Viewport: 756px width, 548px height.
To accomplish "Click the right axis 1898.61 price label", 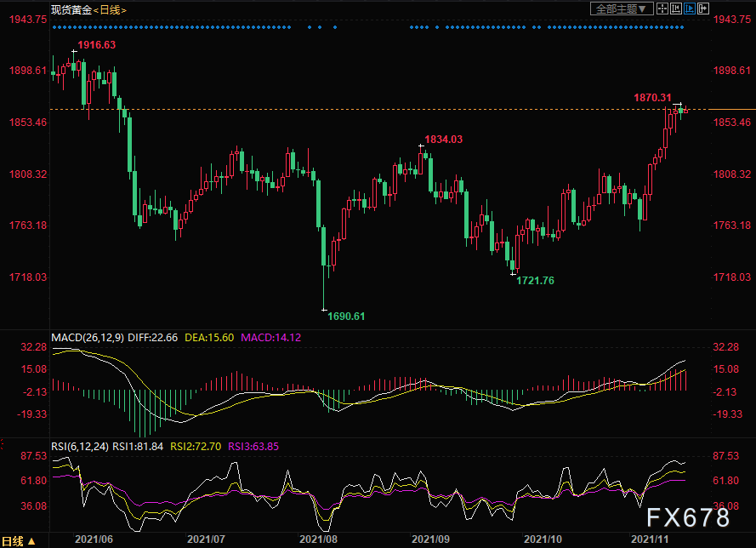I will pyautogui.click(x=732, y=71).
